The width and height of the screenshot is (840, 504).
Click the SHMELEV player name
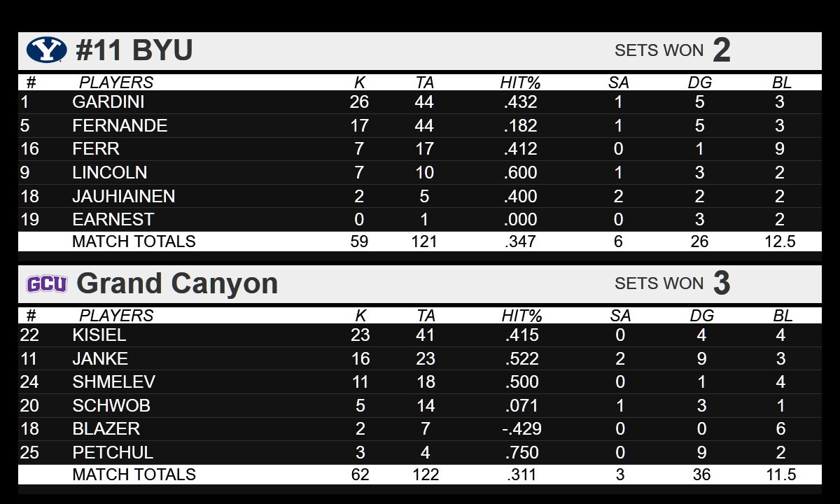point(113,382)
